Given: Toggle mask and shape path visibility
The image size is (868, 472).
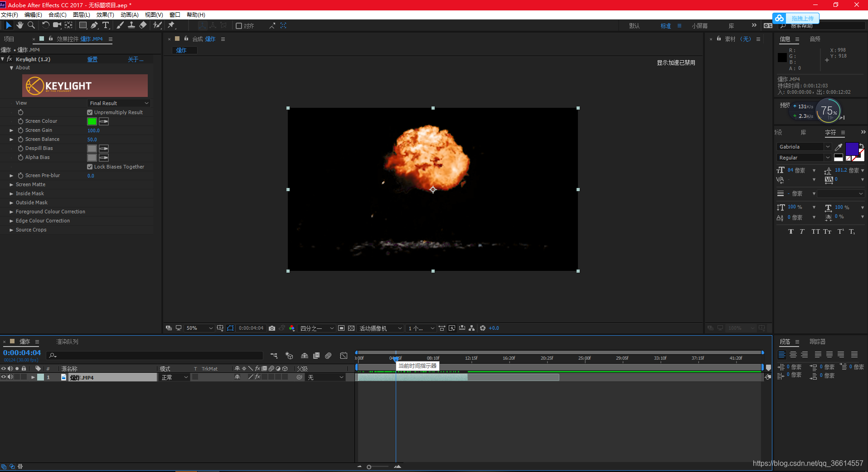Looking at the screenshot, I should (230, 328).
